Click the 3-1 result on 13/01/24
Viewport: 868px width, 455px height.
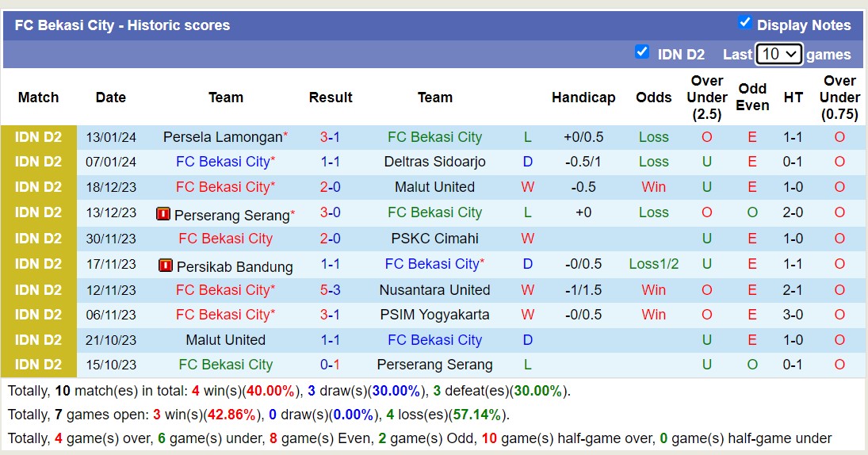[x=330, y=137]
